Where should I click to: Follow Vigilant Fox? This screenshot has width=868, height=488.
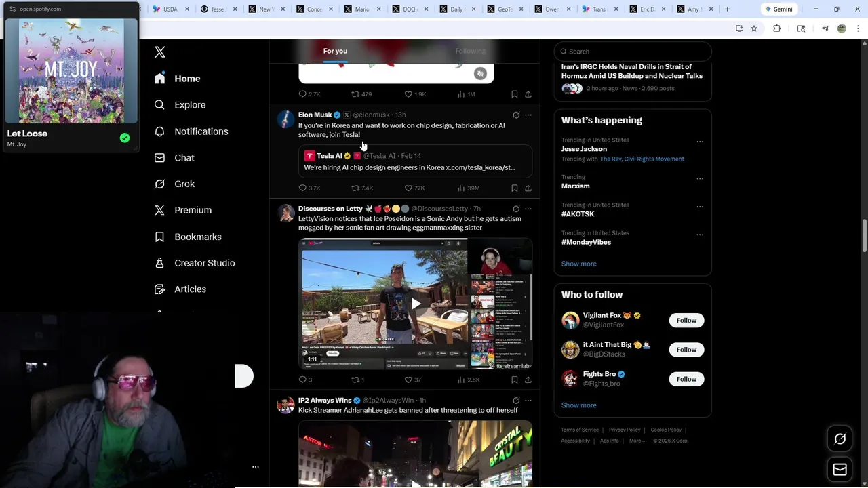(x=686, y=321)
